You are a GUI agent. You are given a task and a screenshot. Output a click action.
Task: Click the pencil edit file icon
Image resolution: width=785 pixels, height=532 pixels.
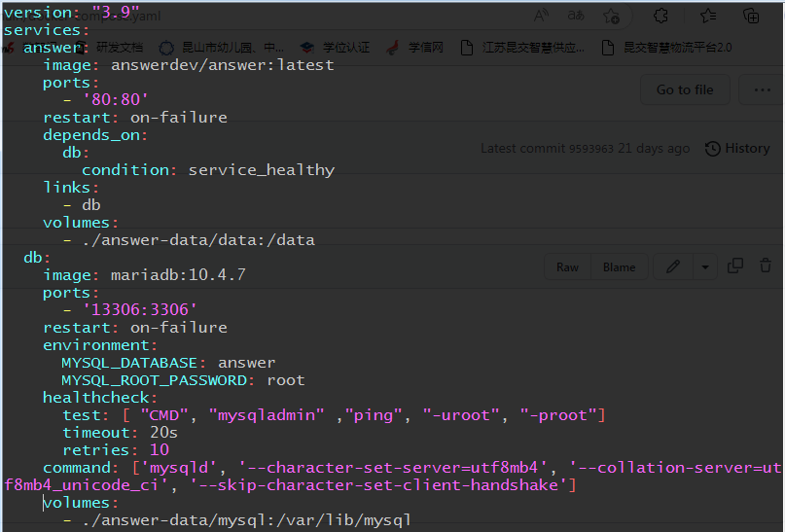[x=673, y=266]
